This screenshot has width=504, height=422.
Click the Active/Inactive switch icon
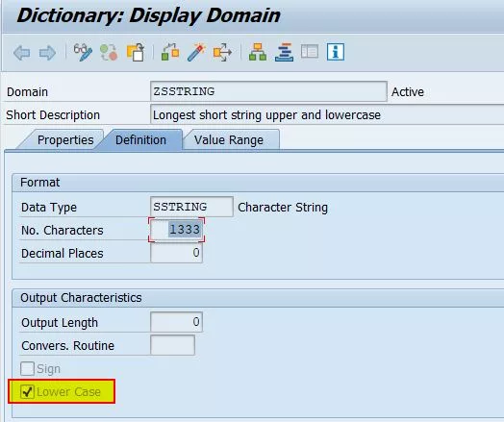click(x=109, y=52)
